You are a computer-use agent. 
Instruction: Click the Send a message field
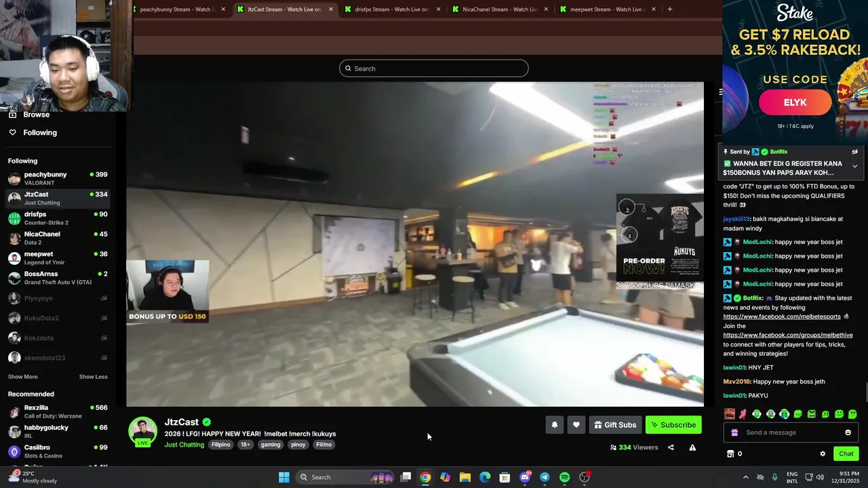coord(791,432)
